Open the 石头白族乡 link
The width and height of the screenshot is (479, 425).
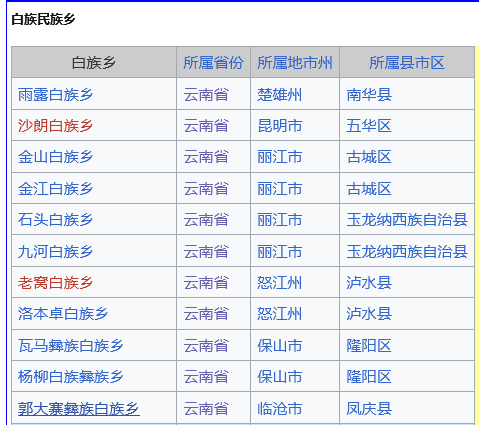[x=55, y=220]
